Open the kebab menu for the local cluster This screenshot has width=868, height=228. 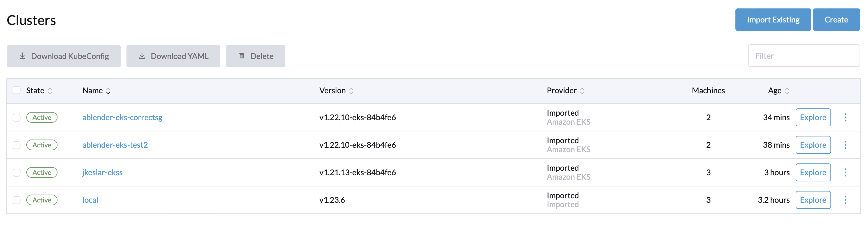[846, 200]
